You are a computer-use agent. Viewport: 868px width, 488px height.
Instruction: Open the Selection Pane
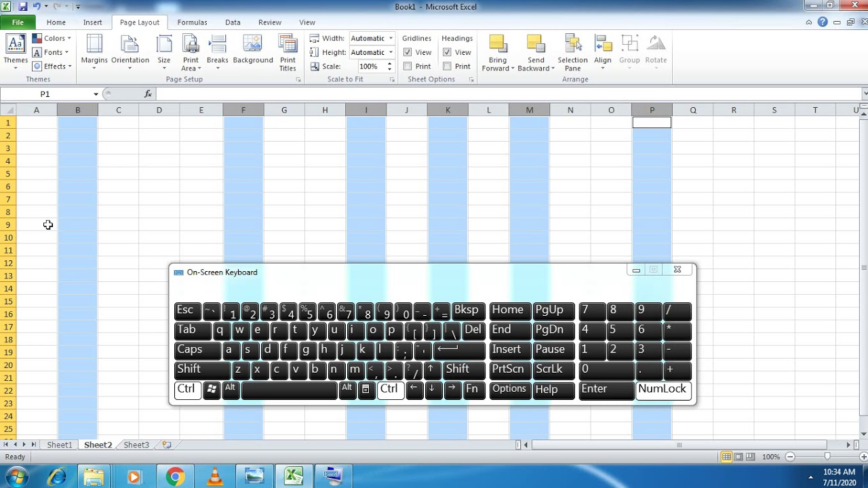[x=572, y=52]
